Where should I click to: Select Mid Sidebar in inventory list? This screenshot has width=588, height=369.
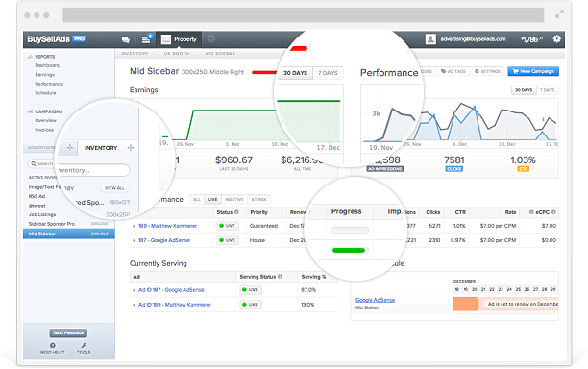69,234
